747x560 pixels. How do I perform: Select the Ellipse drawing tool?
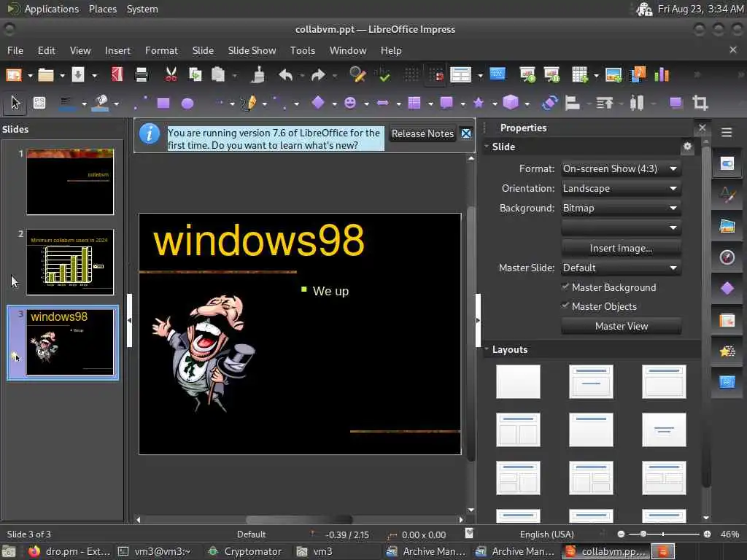tap(187, 104)
